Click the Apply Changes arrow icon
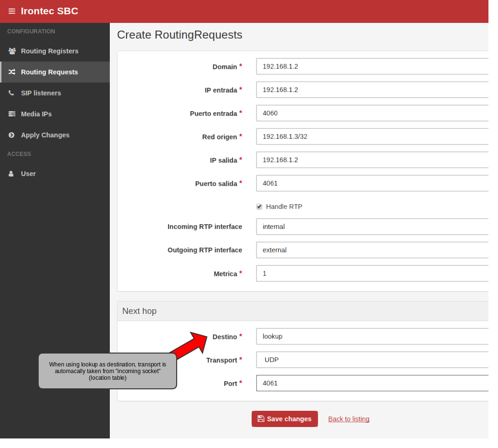Viewport: 498px width, 448px height. click(11, 135)
